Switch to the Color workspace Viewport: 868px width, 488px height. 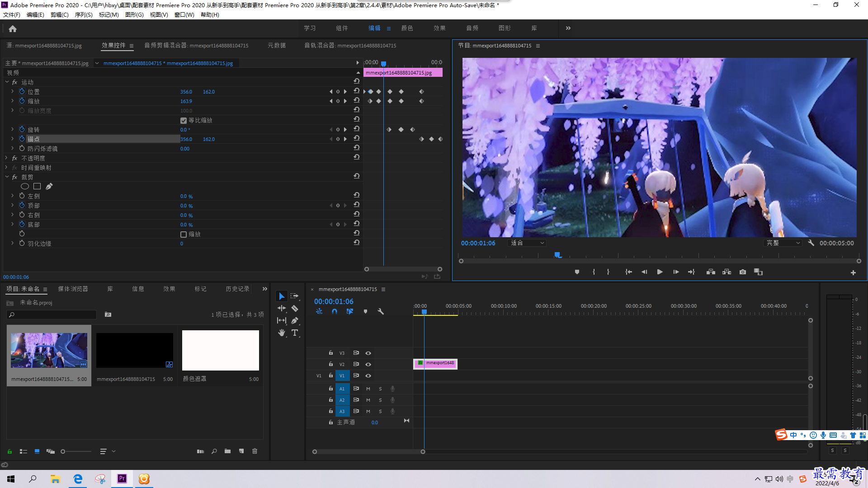tap(407, 28)
